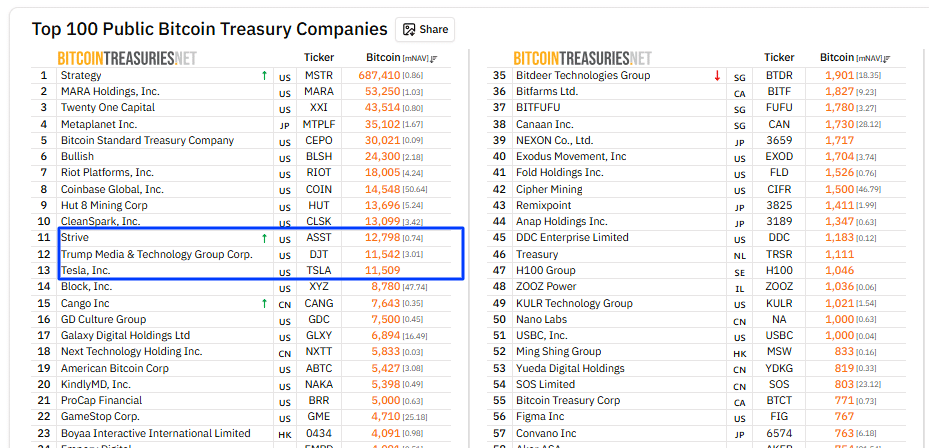Select ProCap Financial name
This screenshot has width=929, height=448.
point(101,401)
